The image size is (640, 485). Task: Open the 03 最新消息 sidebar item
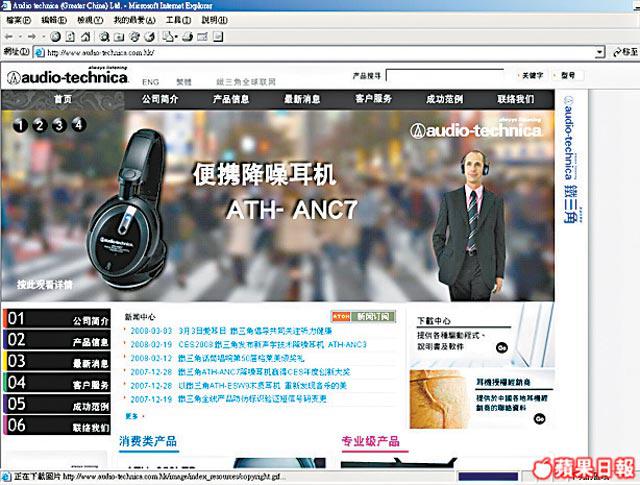click(x=57, y=361)
